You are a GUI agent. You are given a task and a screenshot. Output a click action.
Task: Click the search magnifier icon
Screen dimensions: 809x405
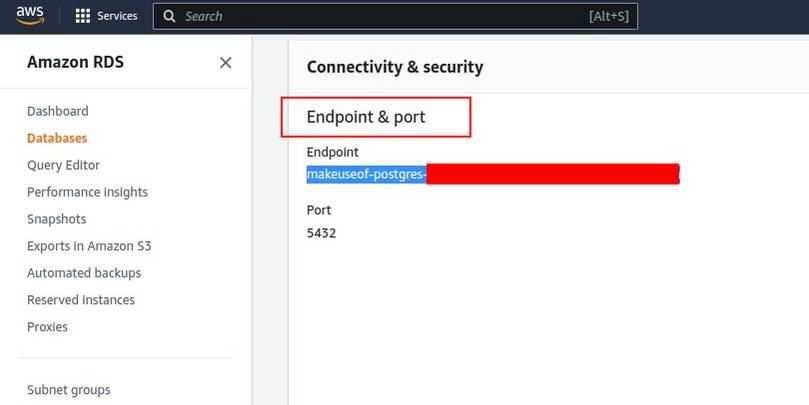point(170,16)
